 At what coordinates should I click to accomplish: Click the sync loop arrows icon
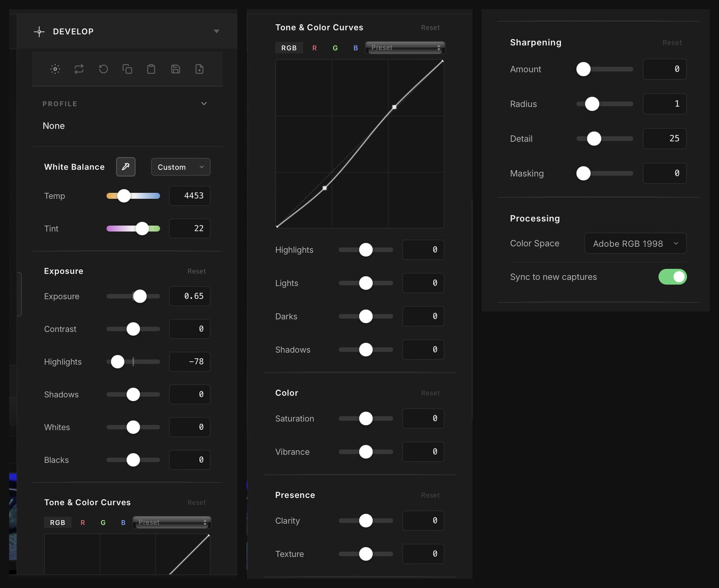pos(79,69)
